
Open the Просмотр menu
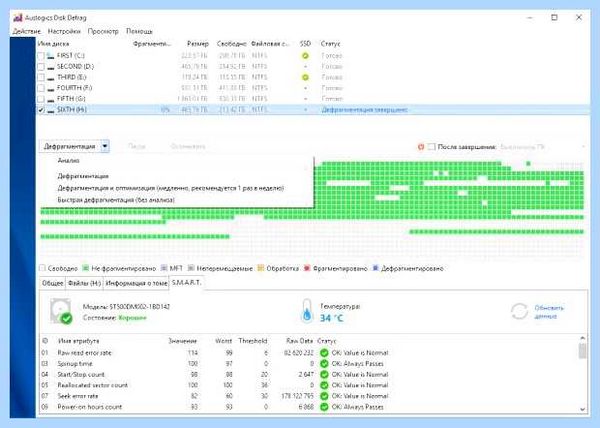103,31
